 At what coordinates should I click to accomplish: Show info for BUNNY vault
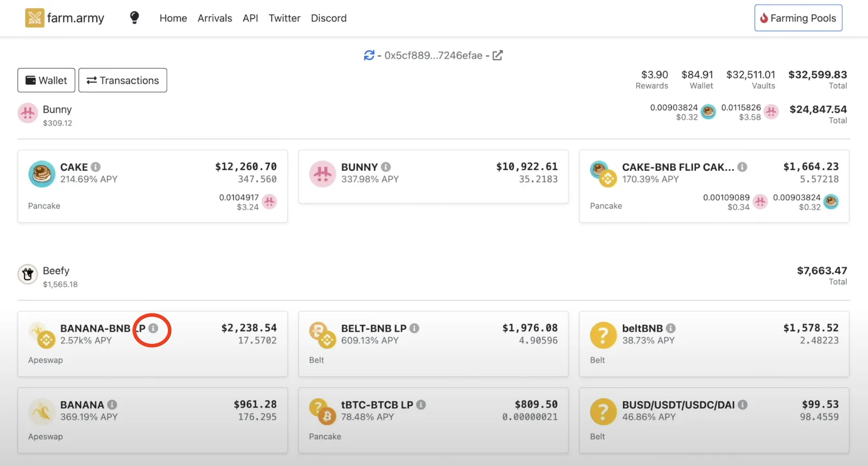point(386,167)
